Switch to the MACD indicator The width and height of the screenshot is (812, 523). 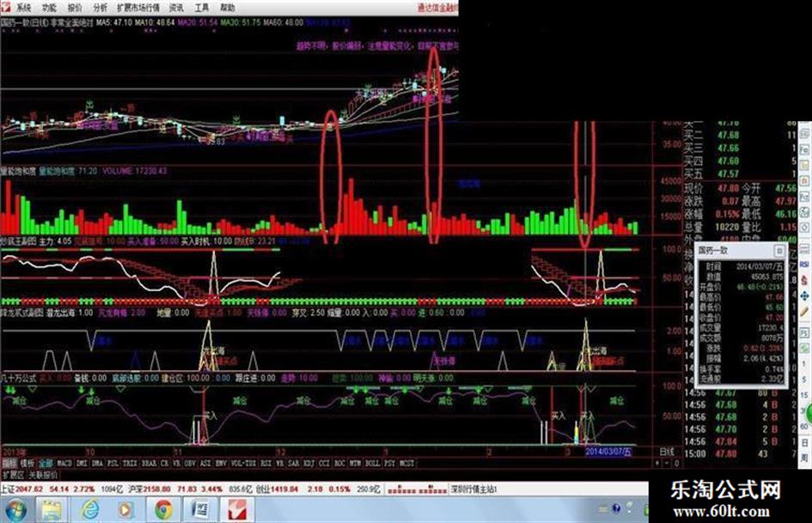click(64, 464)
